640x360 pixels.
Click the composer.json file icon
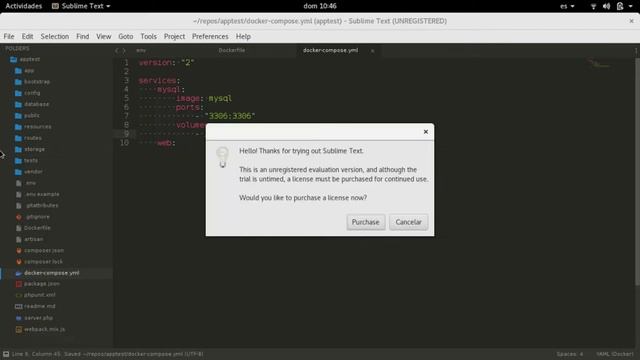point(19,250)
